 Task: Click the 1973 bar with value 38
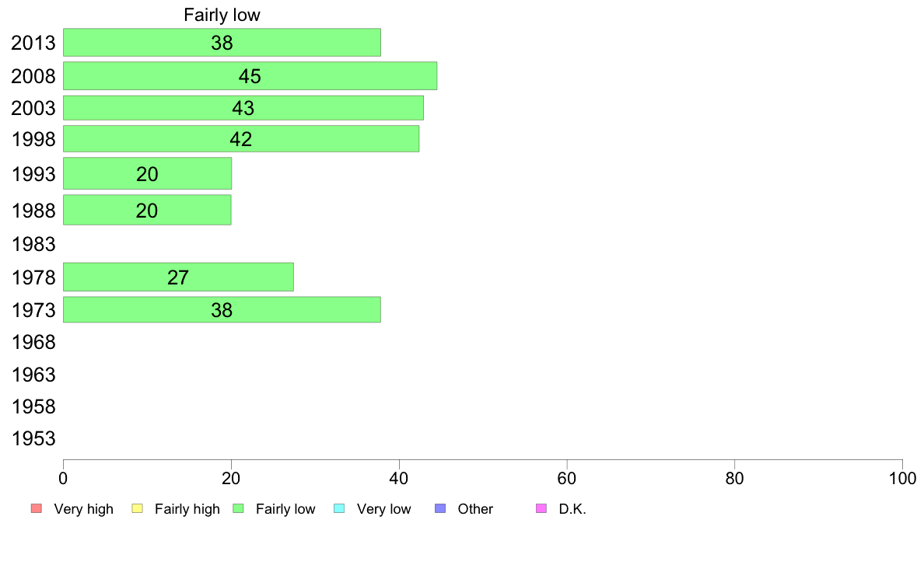[x=222, y=310]
